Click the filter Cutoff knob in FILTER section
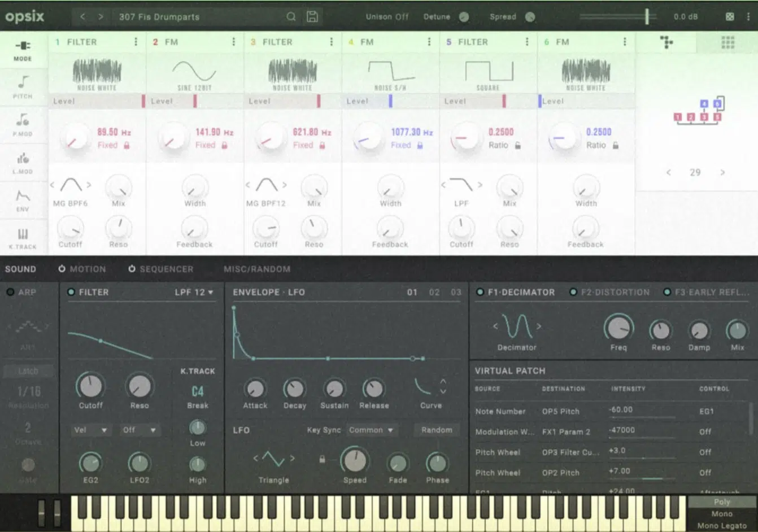 coord(90,386)
